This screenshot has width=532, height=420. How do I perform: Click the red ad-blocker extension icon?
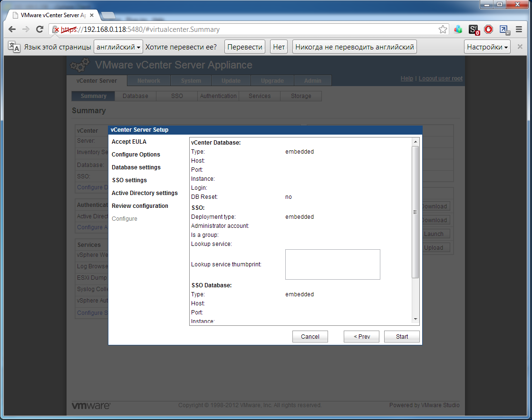[x=488, y=29]
